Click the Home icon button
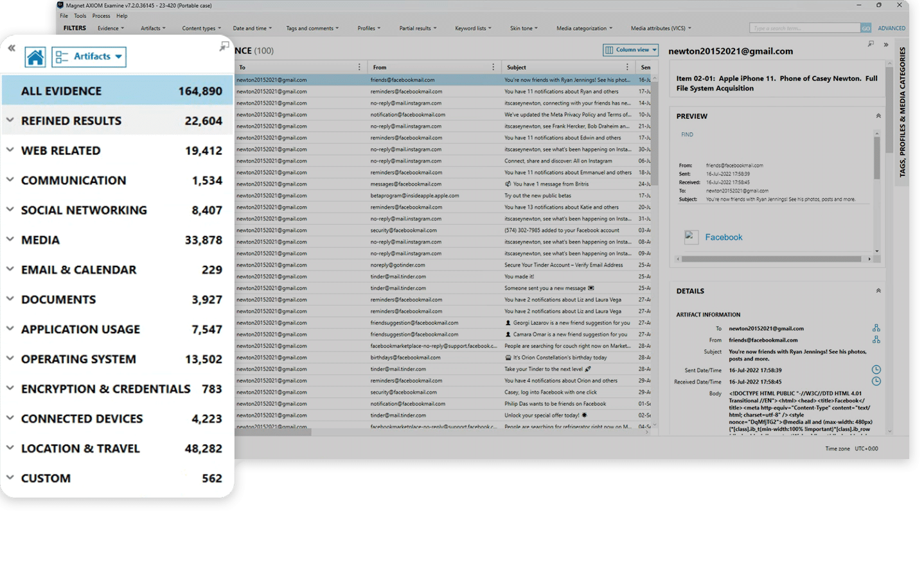The image size is (924, 565). 35,57
